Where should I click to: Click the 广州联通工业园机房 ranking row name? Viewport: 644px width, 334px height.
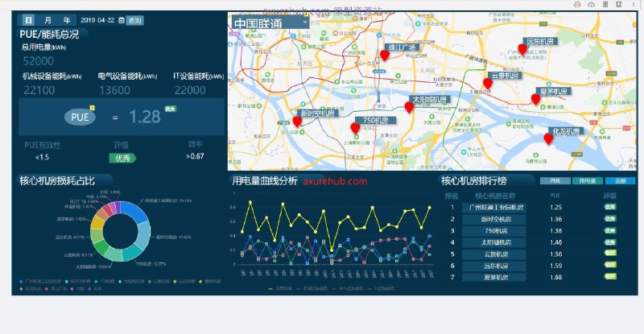click(x=494, y=208)
